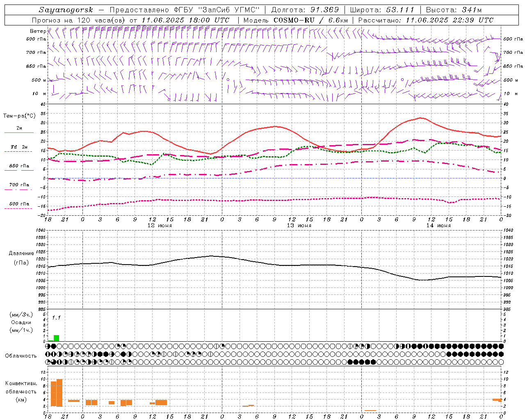Click the Ветер wind panel label
This screenshot has height=420, width=525.
(38, 31)
